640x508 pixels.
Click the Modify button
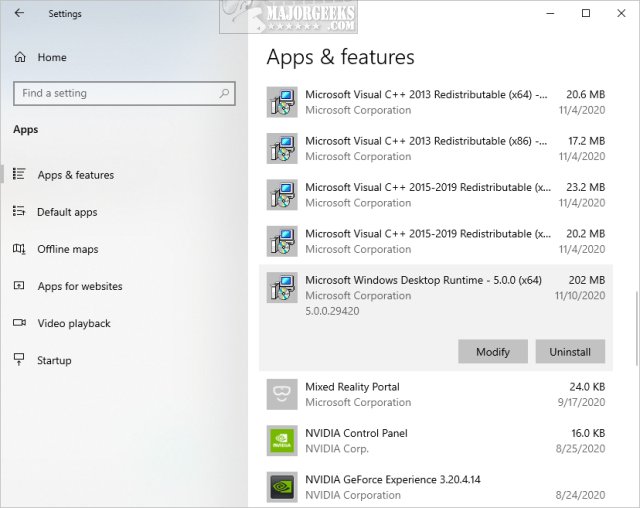click(x=493, y=352)
